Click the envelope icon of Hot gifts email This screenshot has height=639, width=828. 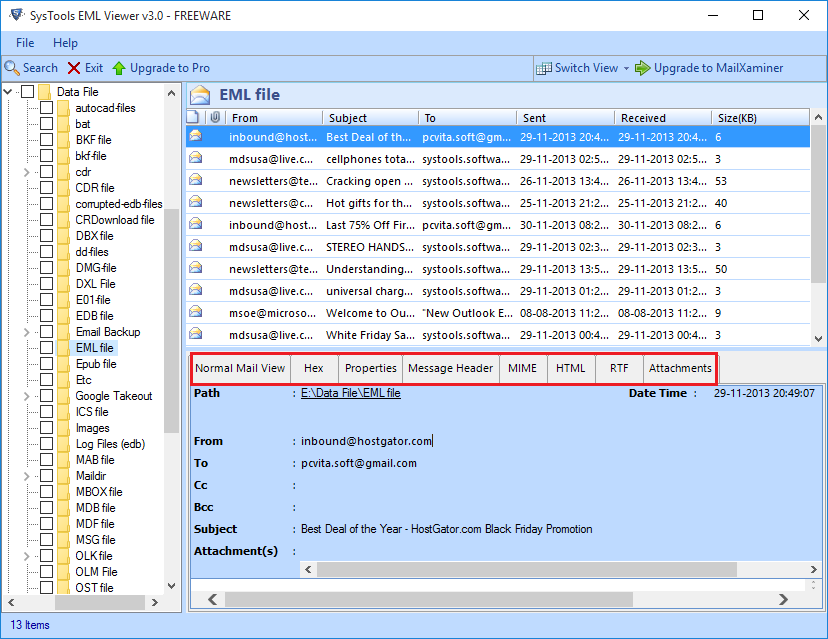196,202
